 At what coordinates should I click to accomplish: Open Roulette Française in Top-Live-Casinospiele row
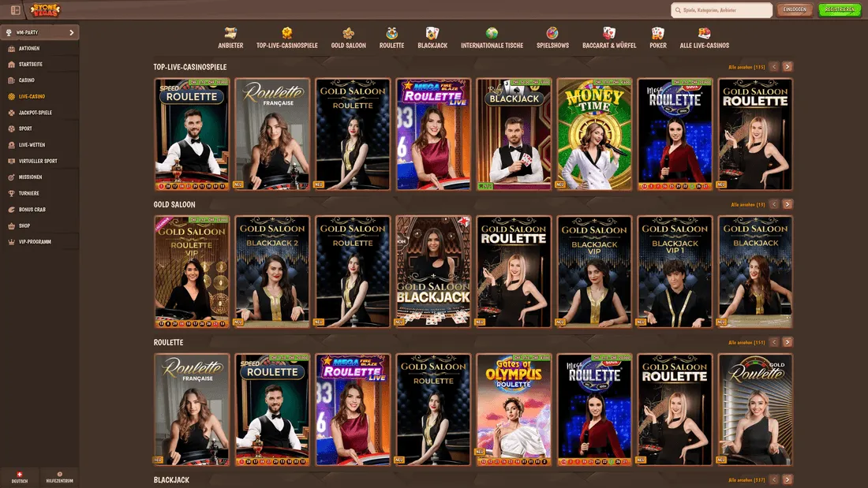coord(272,135)
